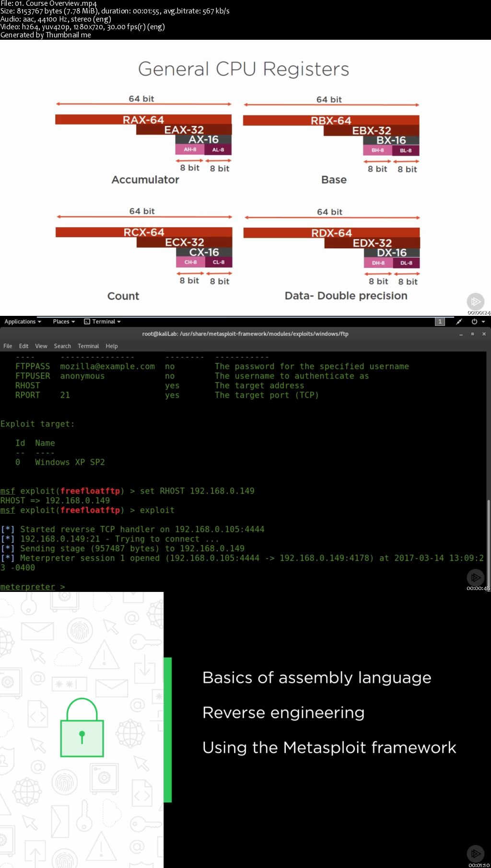Open the power system menu icon
Screen dimensions: 491x868
(x=474, y=322)
